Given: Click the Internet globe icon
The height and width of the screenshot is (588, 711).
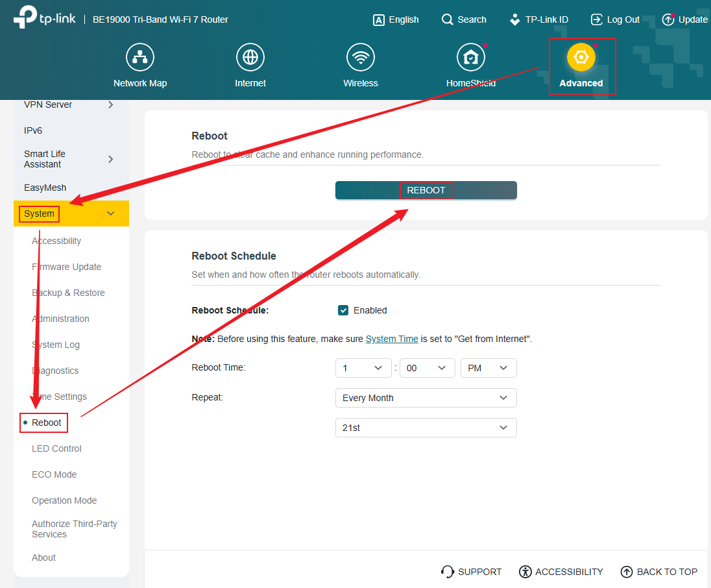Looking at the screenshot, I should (250, 56).
